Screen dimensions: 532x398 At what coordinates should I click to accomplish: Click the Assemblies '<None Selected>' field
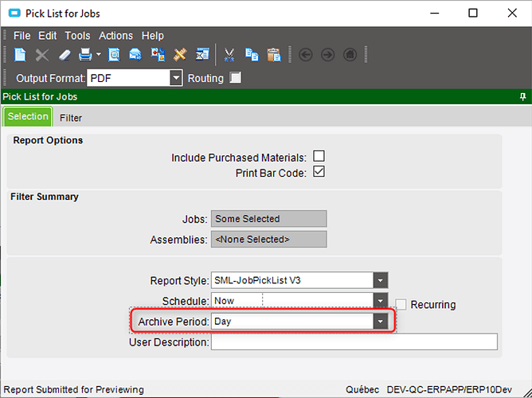coord(268,240)
